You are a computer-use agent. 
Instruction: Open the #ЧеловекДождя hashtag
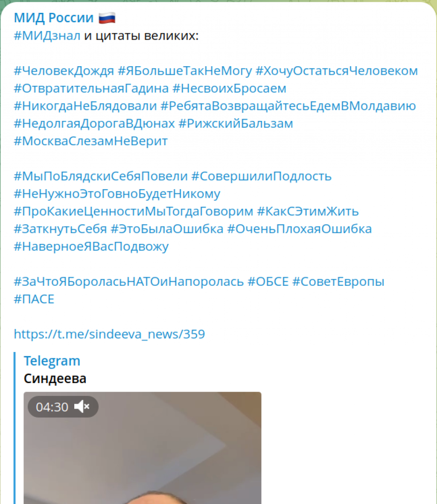coord(64,71)
